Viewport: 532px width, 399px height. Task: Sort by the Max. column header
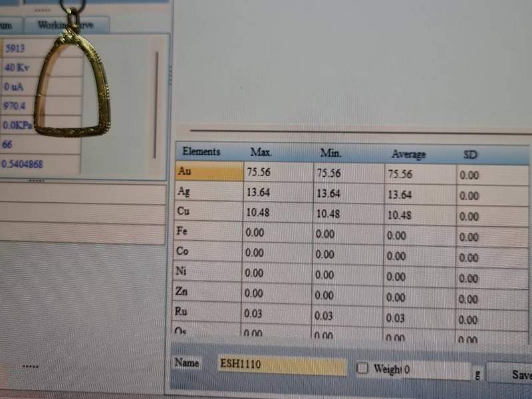[261, 152]
